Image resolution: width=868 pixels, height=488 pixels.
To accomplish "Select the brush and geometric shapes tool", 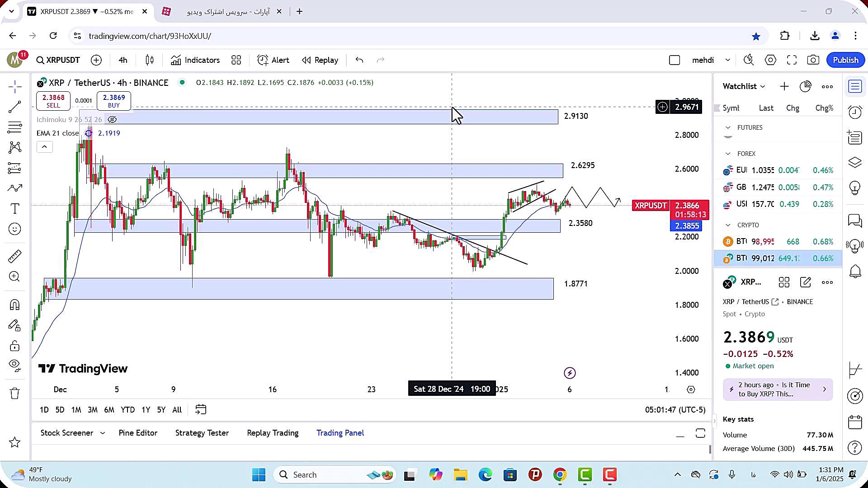I will (15, 188).
